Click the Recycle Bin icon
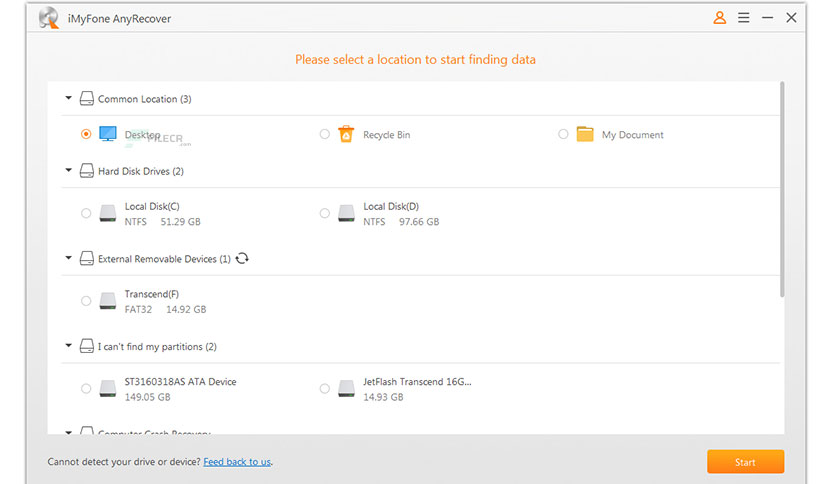836x484 pixels. (x=346, y=134)
